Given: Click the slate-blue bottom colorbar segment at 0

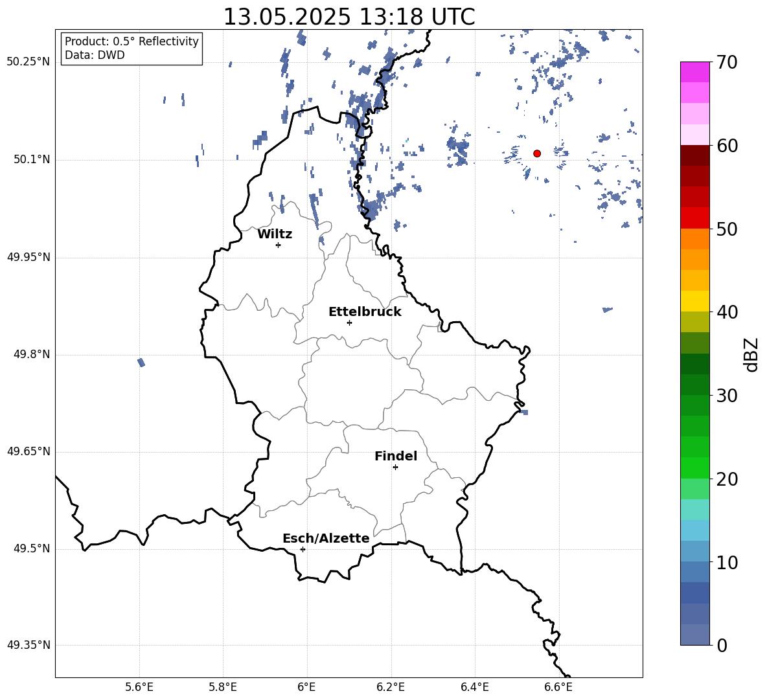Looking at the screenshot, I should pos(694,635).
